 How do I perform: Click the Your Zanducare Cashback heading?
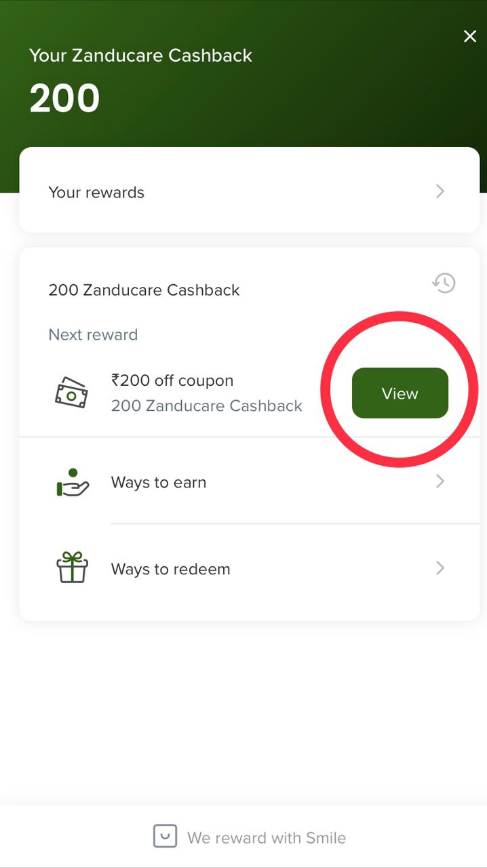pyautogui.click(x=140, y=56)
